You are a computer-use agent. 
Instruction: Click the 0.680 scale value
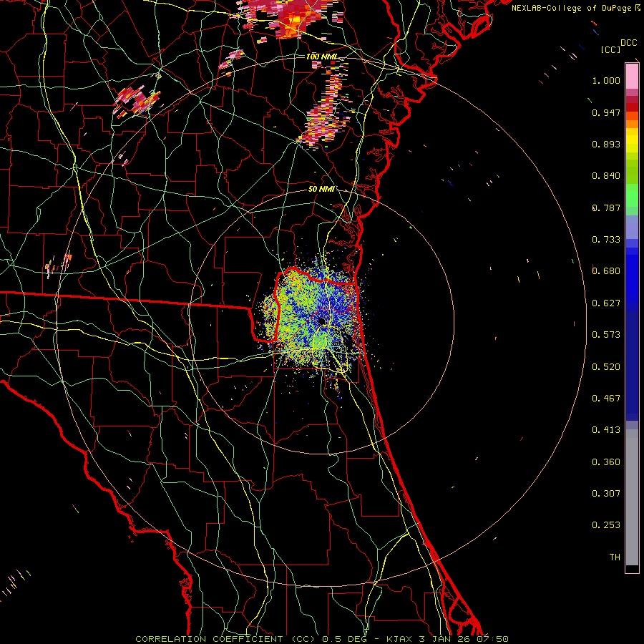(x=606, y=271)
